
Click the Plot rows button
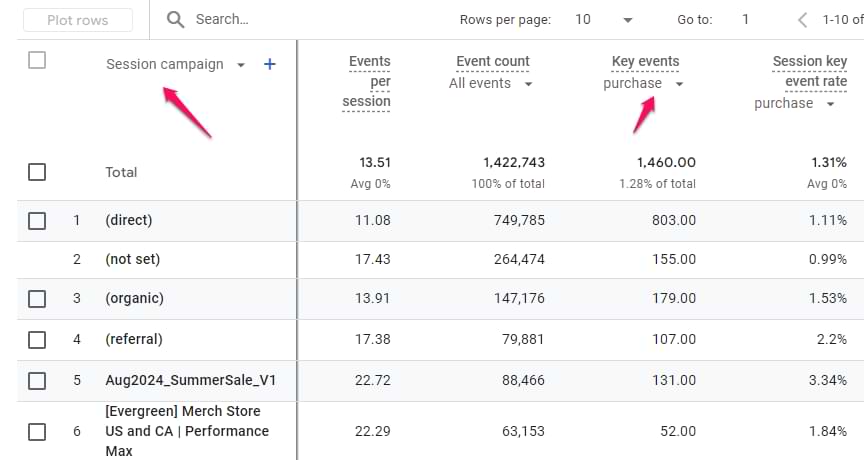pos(77,20)
